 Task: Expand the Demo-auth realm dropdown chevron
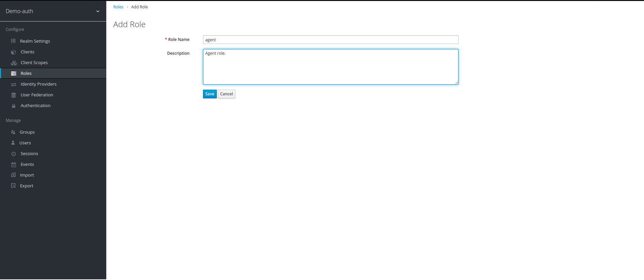coord(98,11)
